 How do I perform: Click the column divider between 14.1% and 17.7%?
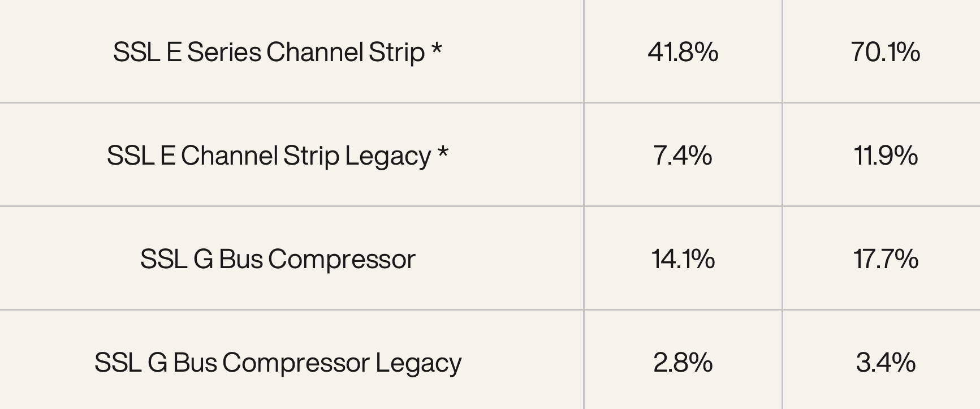tap(783, 259)
